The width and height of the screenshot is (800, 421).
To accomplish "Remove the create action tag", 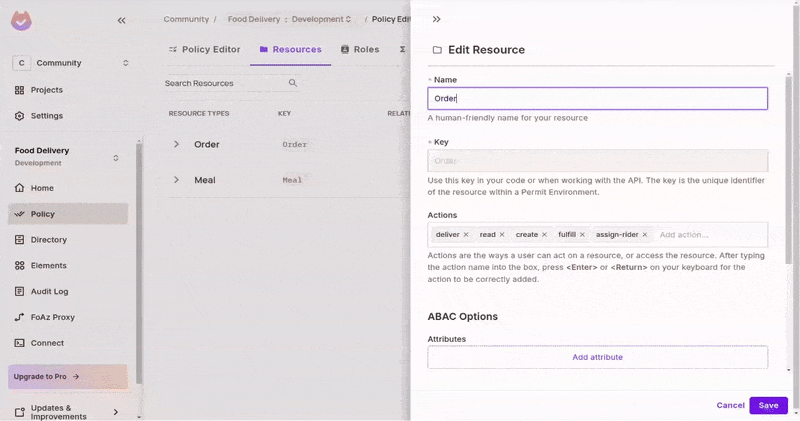I will 544,235.
